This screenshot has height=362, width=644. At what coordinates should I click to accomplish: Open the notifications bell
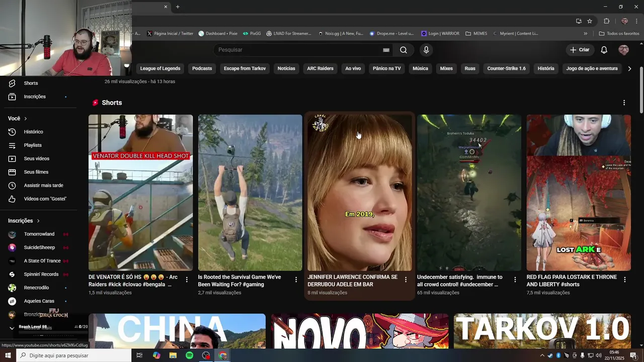[604, 50]
